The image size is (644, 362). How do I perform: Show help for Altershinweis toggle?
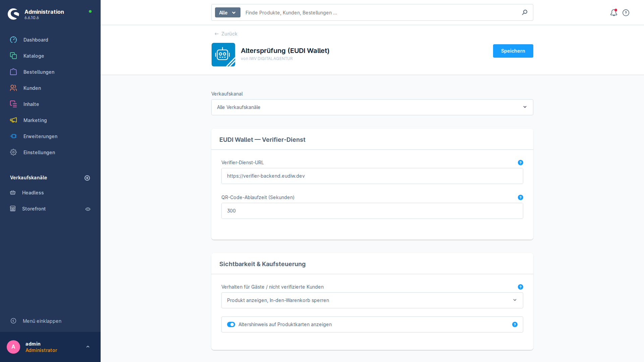[x=515, y=324]
